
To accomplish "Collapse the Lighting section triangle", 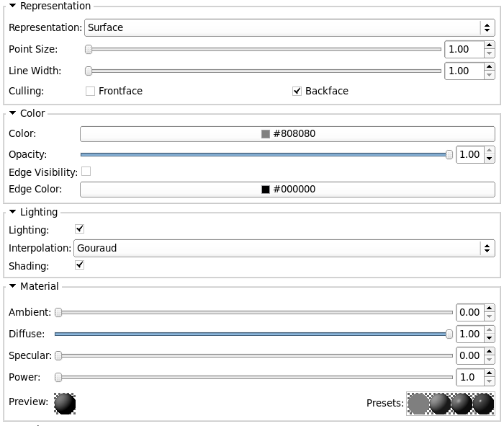I will click(13, 212).
